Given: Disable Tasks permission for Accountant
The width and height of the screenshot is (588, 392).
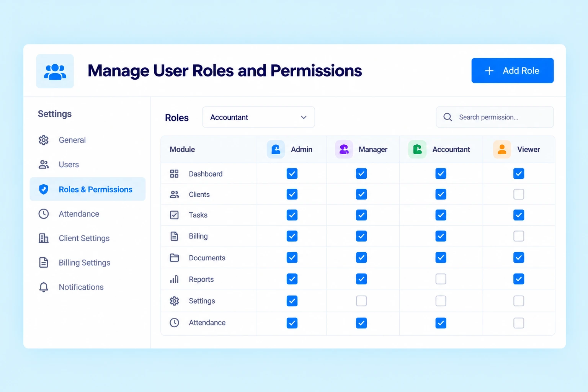Looking at the screenshot, I should click(x=441, y=215).
